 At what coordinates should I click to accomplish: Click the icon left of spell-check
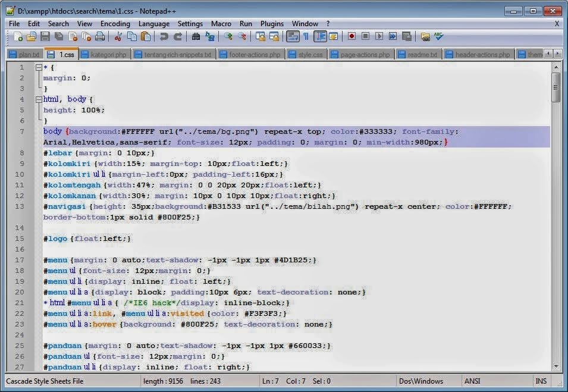(x=425, y=36)
